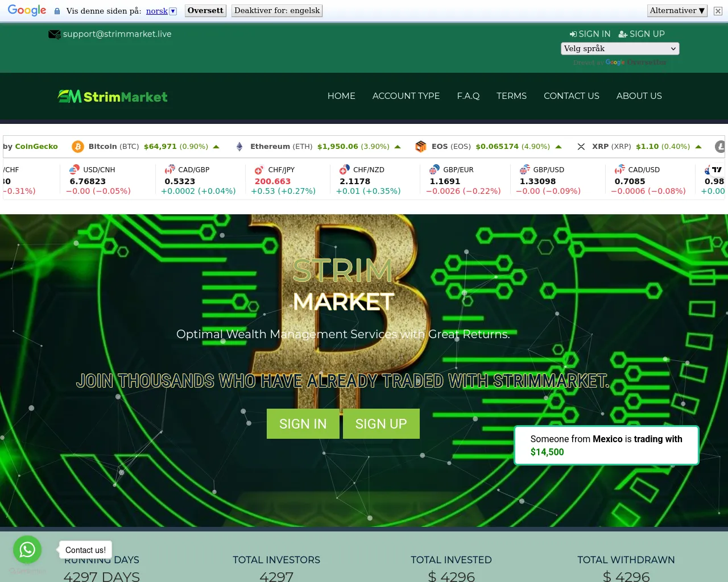This screenshot has height=582, width=728.
Task: Click the CHF/JPY flag icon
Action: pos(259,169)
